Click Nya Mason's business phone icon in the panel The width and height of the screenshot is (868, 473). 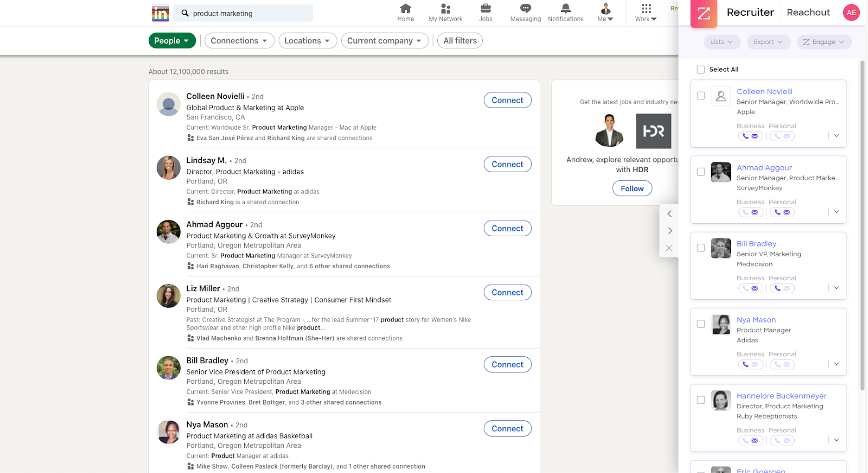point(746,364)
